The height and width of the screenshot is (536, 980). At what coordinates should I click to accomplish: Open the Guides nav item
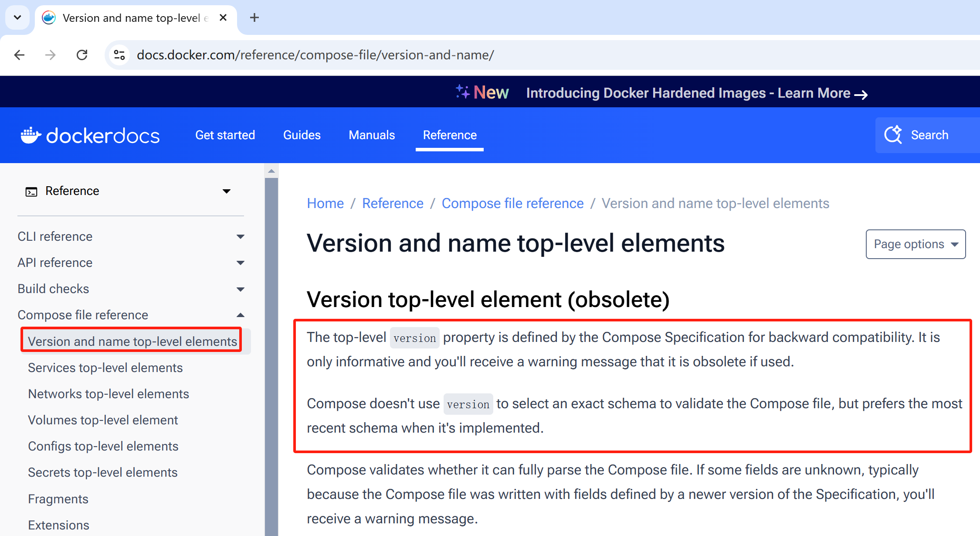[302, 135]
